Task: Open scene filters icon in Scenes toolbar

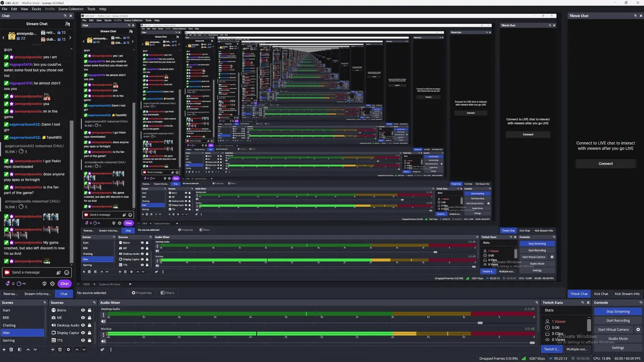Action: pyautogui.click(x=20, y=349)
